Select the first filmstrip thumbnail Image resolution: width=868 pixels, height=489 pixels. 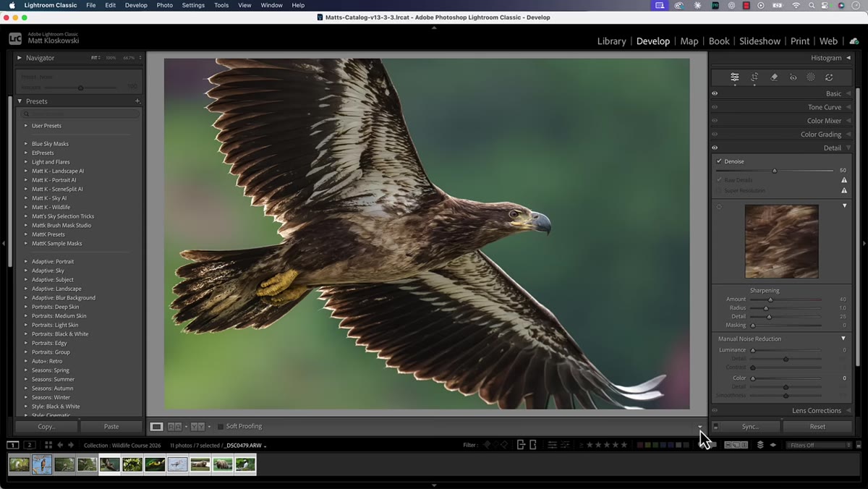19,464
